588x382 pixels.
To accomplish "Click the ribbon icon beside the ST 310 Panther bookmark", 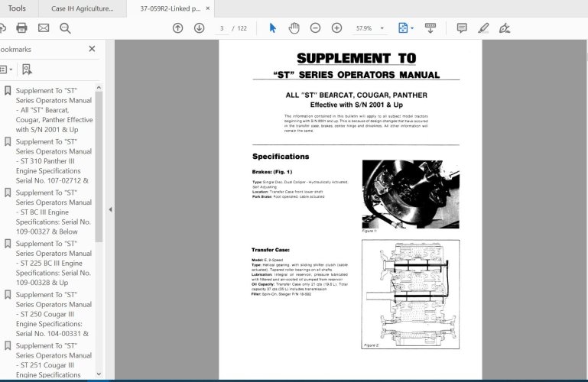I will [8, 141].
